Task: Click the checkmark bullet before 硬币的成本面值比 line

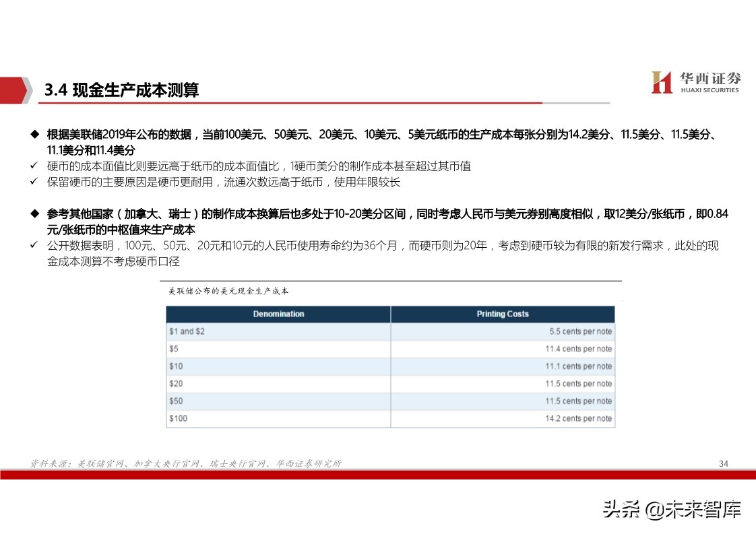Action: click(33, 164)
